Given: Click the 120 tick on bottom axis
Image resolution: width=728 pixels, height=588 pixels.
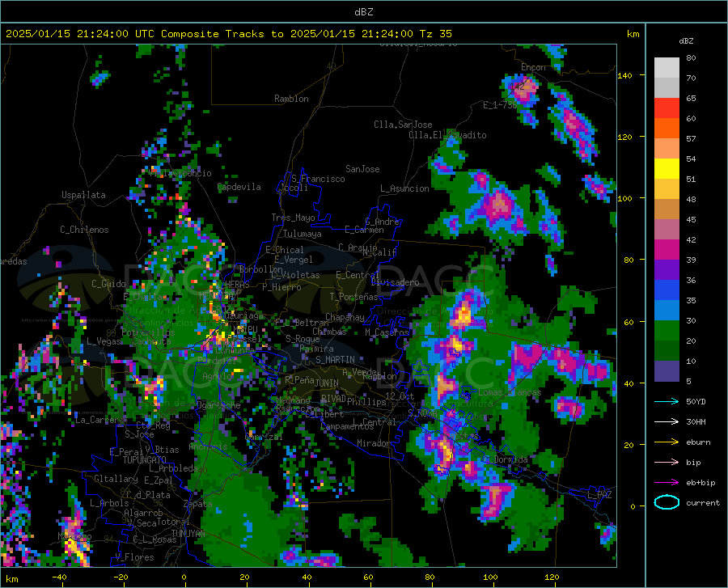Looking at the screenshot, I should pos(552,577).
